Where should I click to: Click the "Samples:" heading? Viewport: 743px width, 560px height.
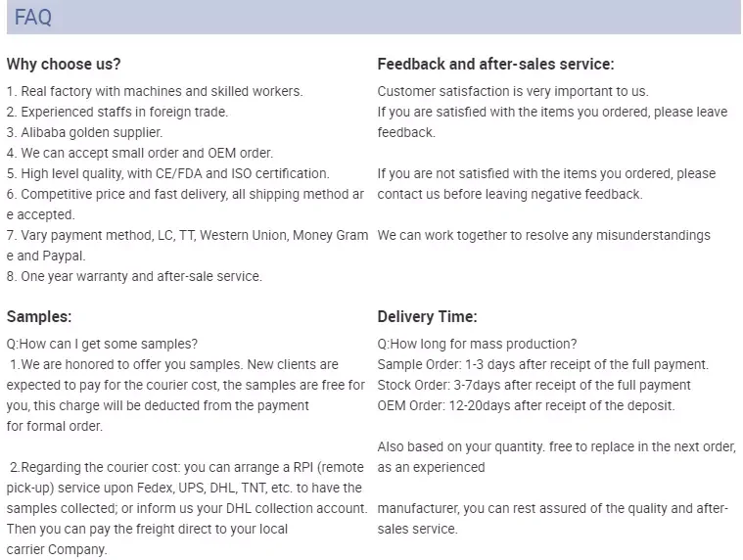point(39,316)
